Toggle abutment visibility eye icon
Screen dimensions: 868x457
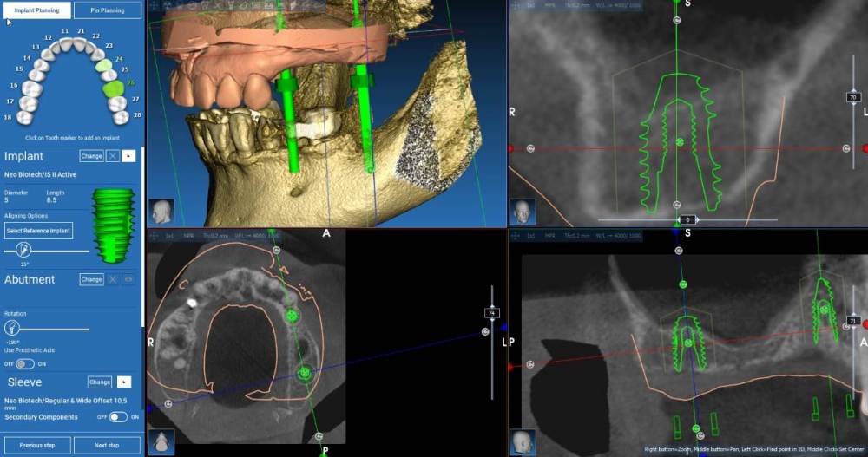tap(128, 279)
